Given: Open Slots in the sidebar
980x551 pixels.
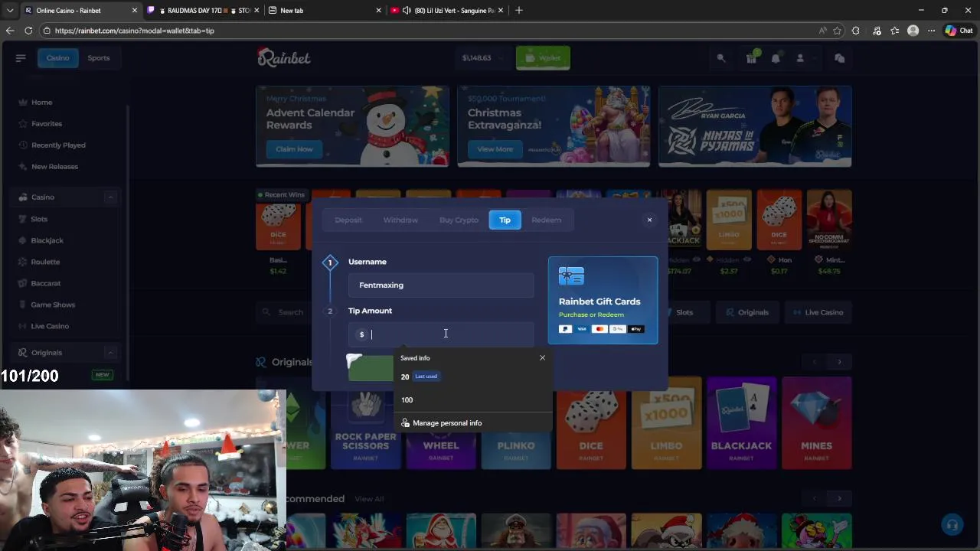Looking at the screenshot, I should pyautogui.click(x=39, y=219).
